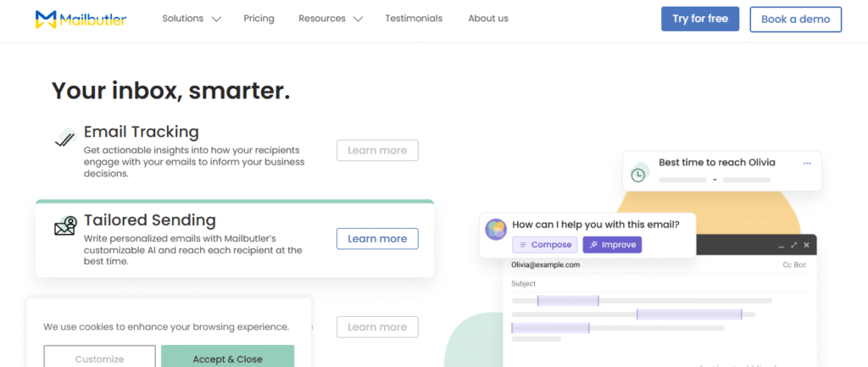This screenshot has height=367, width=868.
Task: Click the Customize cookies button
Action: pyautogui.click(x=99, y=359)
